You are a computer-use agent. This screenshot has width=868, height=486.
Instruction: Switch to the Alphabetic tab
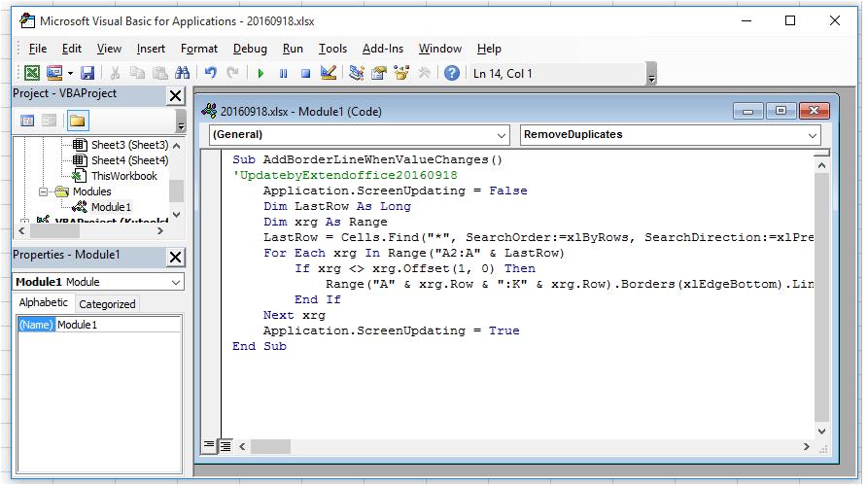43,303
